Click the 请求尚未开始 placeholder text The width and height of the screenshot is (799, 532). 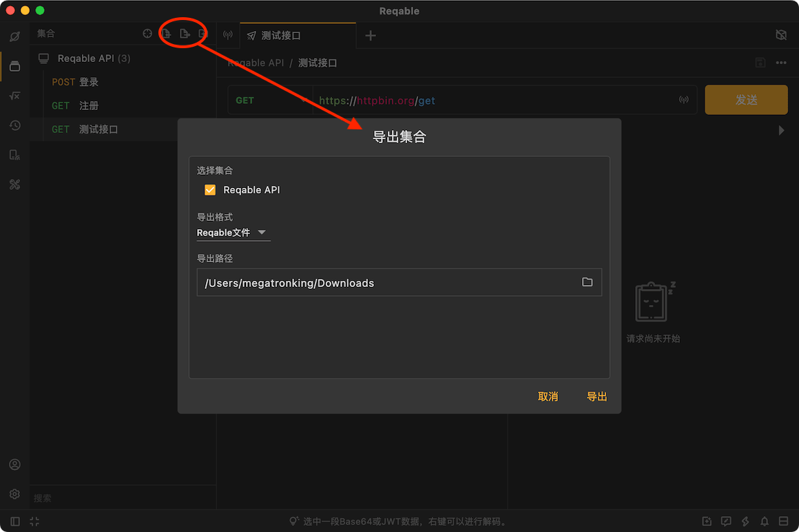pyautogui.click(x=653, y=339)
